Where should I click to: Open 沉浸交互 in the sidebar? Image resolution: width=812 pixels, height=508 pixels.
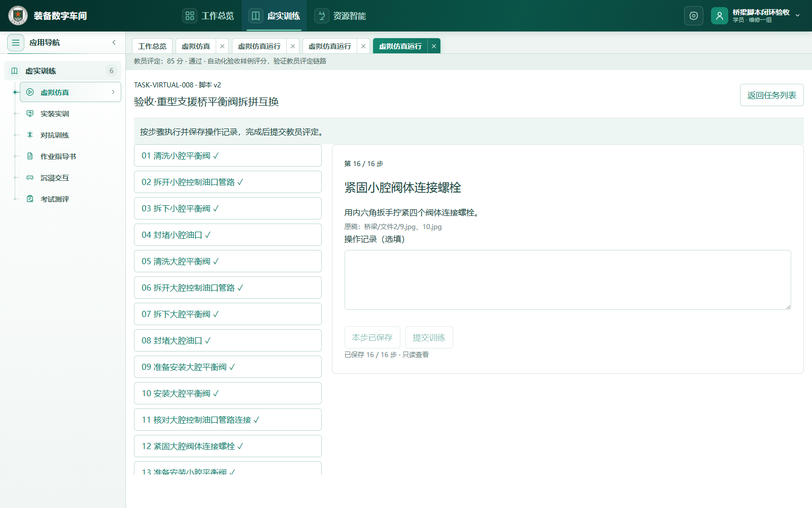point(71,178)
